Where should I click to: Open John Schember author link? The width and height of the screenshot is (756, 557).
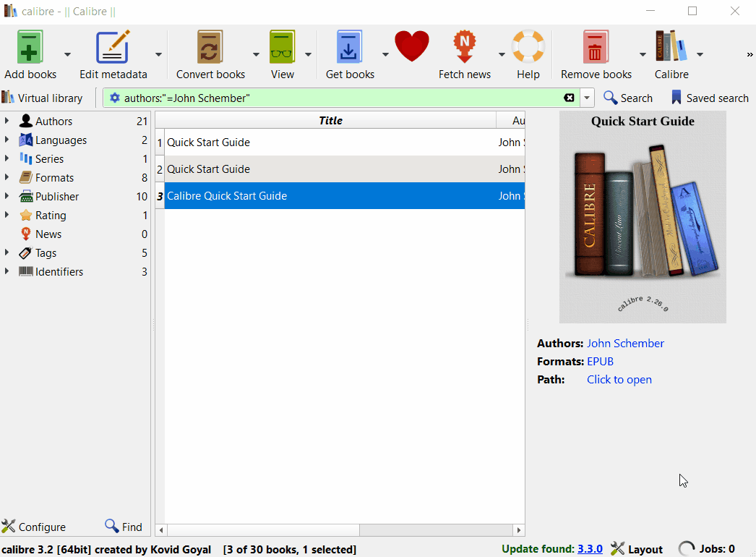tap(625, 343)
